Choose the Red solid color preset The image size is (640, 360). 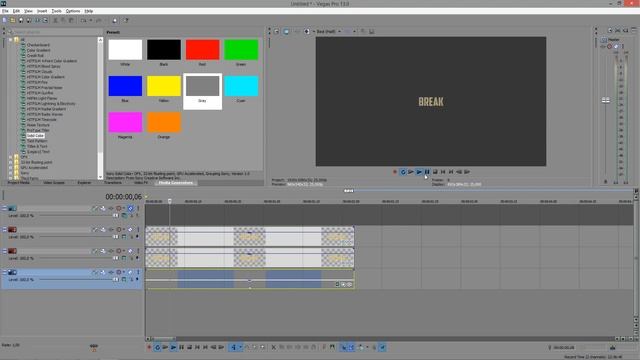click(x=202, y=50)
